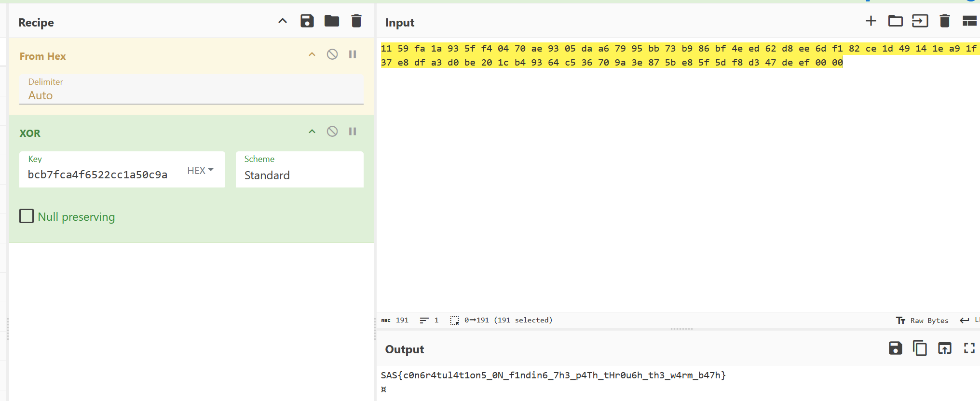Image resolution: width=980 pixels, height=401 pixels.
Task: Clear the recipe with the trash icon
Action: point(356,21)
